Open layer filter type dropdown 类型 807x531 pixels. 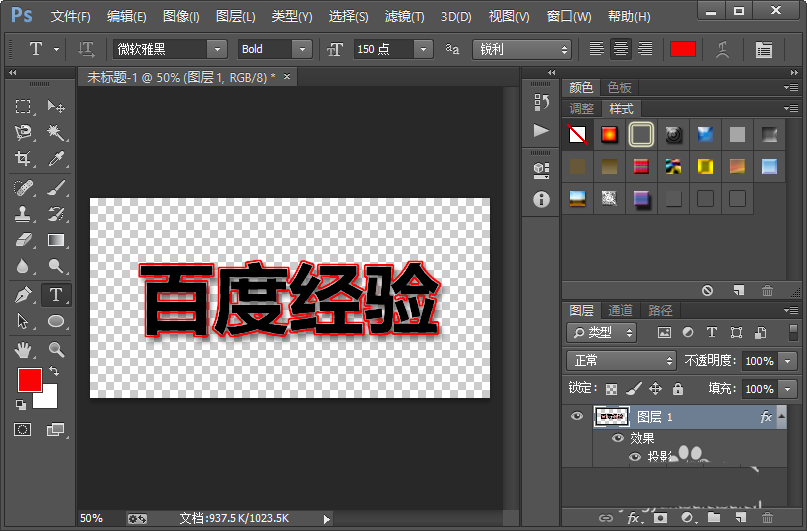pos(601,333)
